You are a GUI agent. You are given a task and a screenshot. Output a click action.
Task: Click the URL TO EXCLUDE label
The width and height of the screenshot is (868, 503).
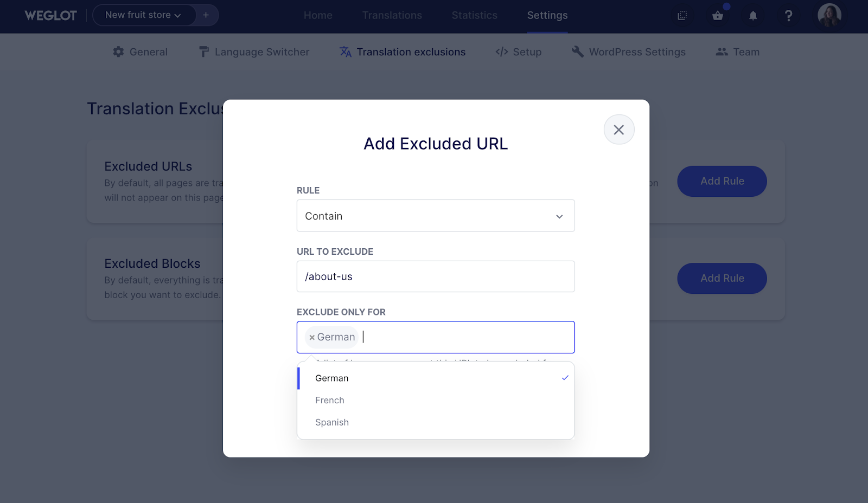click(335, 251)
